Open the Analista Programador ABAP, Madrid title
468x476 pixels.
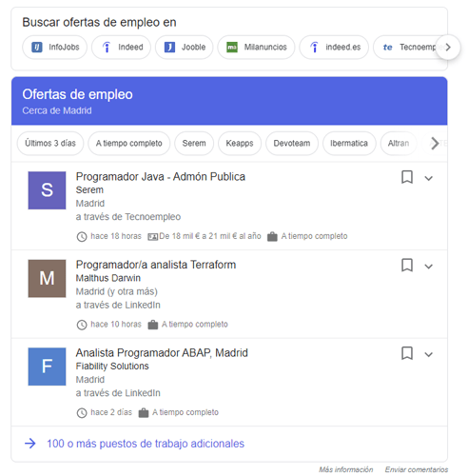(x=162, y=353)
